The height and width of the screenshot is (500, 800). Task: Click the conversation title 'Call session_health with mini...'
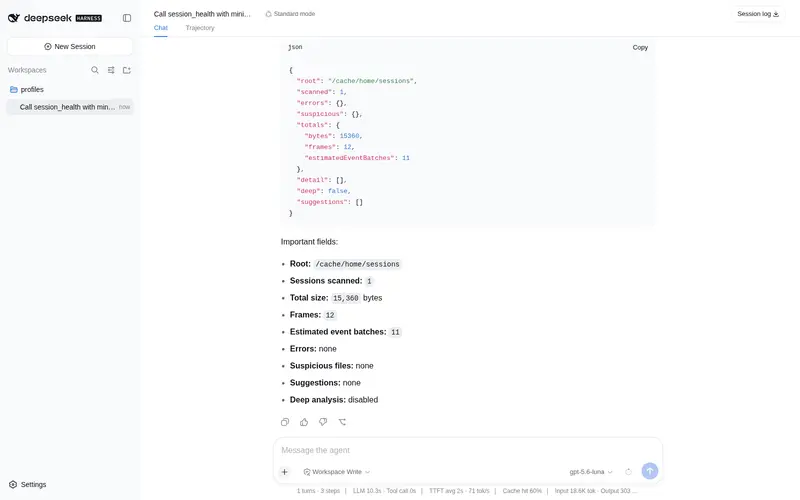click(x=202, y=14)
